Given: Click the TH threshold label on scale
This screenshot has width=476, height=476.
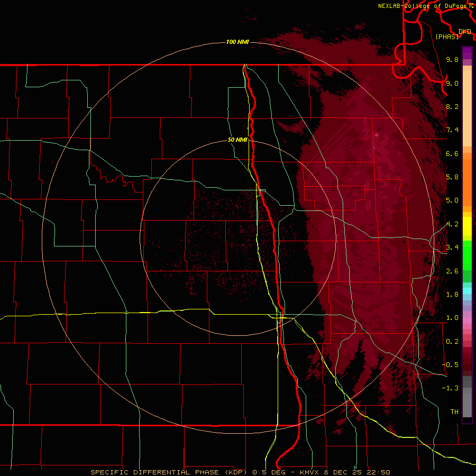Looking at the screenshot, I should point(454,411).
